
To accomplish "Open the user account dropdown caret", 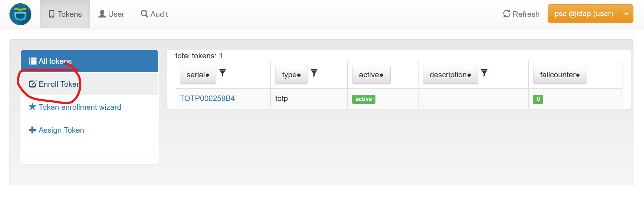I will click(626, 14).
